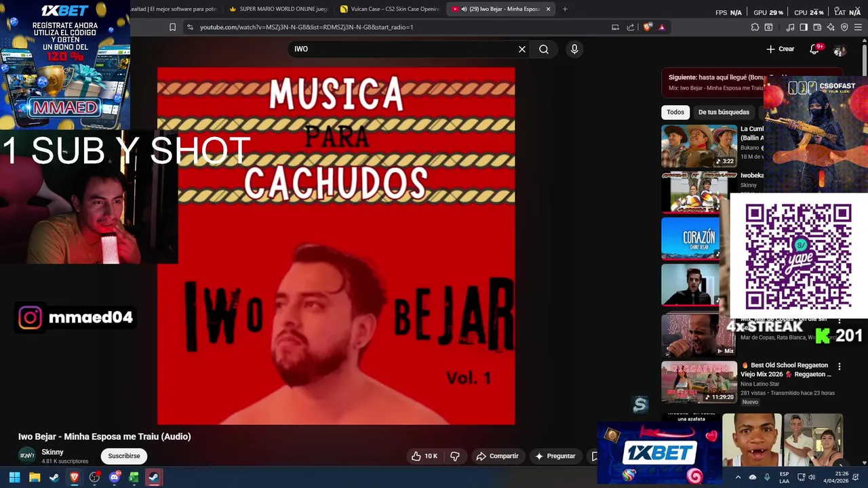868x488 pixels.
Task: Open the Skinny channel avatar
Action: coord(27,455)
